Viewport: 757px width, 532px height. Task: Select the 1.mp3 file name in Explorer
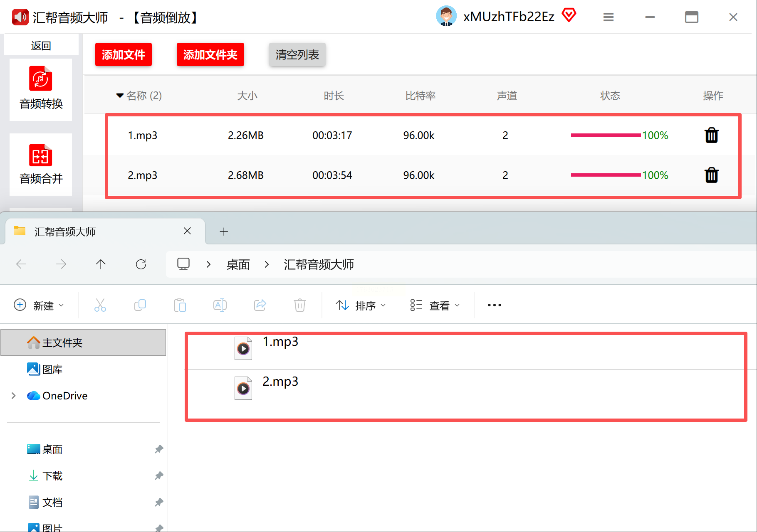coord(280,342)
